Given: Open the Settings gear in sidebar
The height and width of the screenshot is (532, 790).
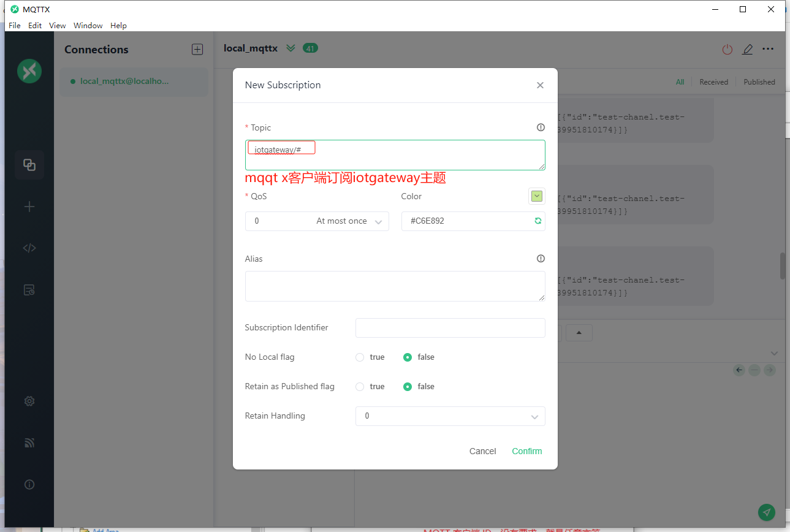Looking at the screenshot, I should coord(29,401).
